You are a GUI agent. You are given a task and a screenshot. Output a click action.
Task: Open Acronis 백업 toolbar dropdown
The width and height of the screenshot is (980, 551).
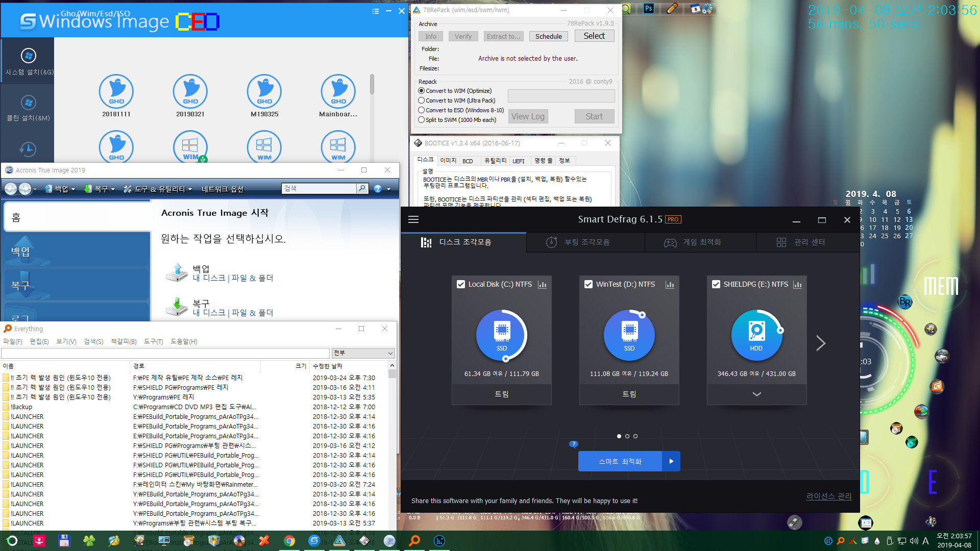tap(60, 189)
